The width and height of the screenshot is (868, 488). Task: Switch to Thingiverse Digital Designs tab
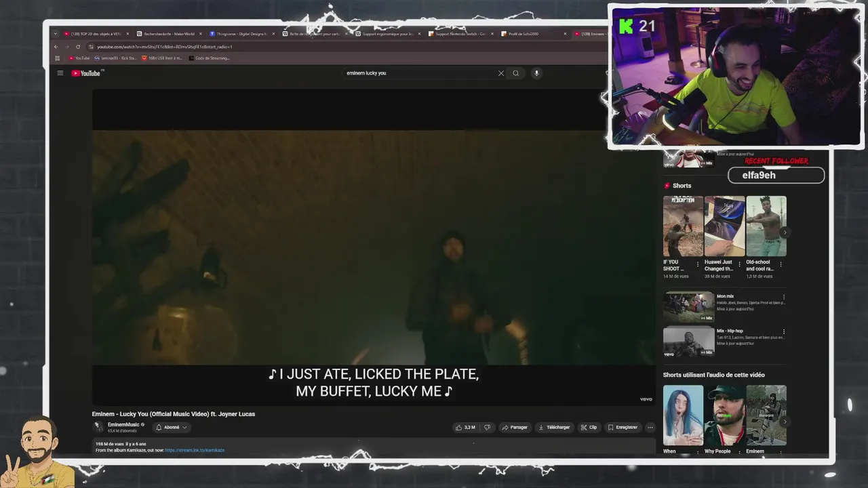click(241, 34)
